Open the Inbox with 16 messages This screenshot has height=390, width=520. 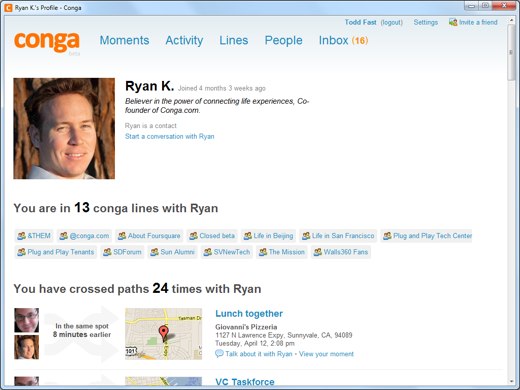pyautogui.click(x=343, y=40)
